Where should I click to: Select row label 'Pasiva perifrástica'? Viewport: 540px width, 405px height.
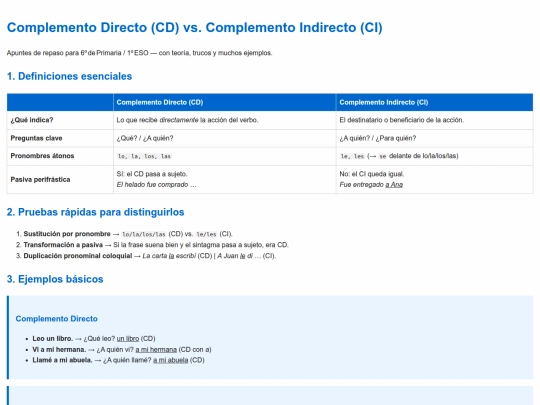coord(40,179)
